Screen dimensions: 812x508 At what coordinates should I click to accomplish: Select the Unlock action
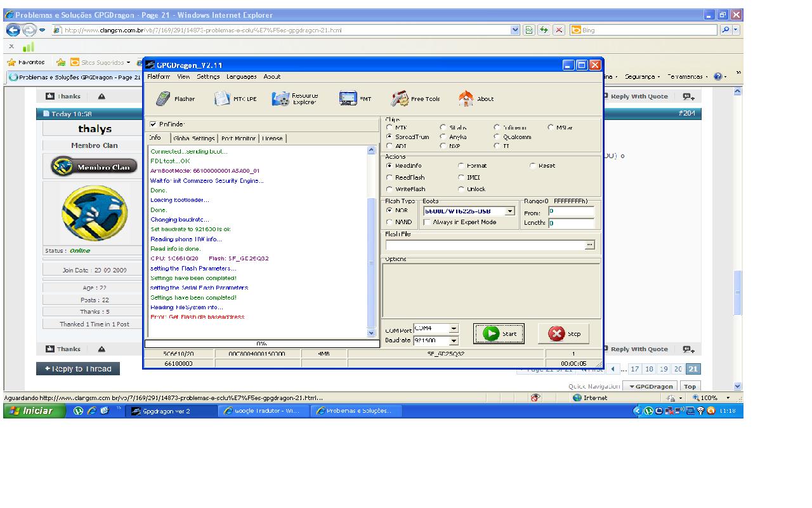click(x=461, y=189)
